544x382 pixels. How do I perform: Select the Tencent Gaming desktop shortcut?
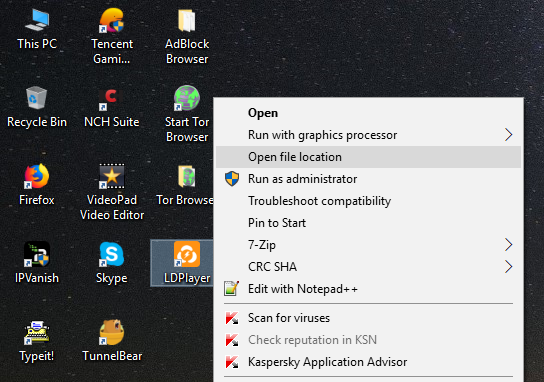click(x=111, y=21)
